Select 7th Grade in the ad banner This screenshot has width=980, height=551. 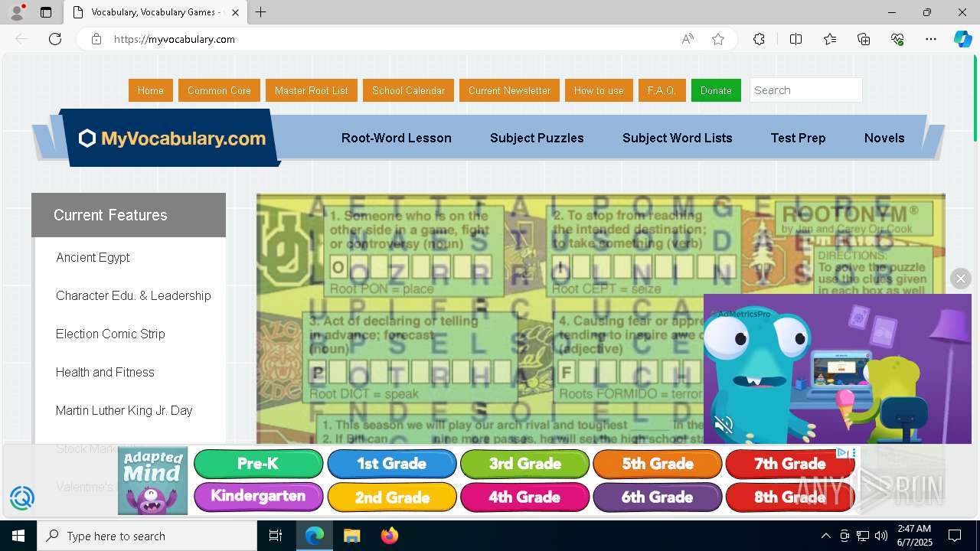pos(789,464)
